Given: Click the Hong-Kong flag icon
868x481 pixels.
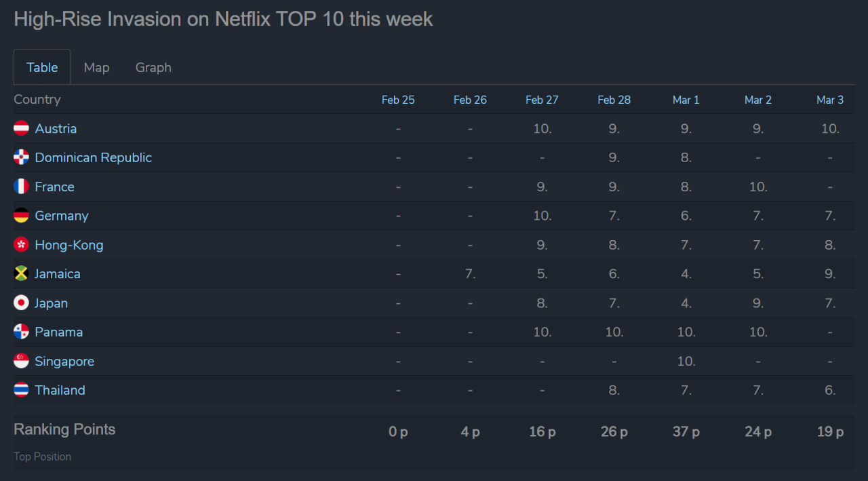Looking at the screenshot, I should tap(22, 245).
